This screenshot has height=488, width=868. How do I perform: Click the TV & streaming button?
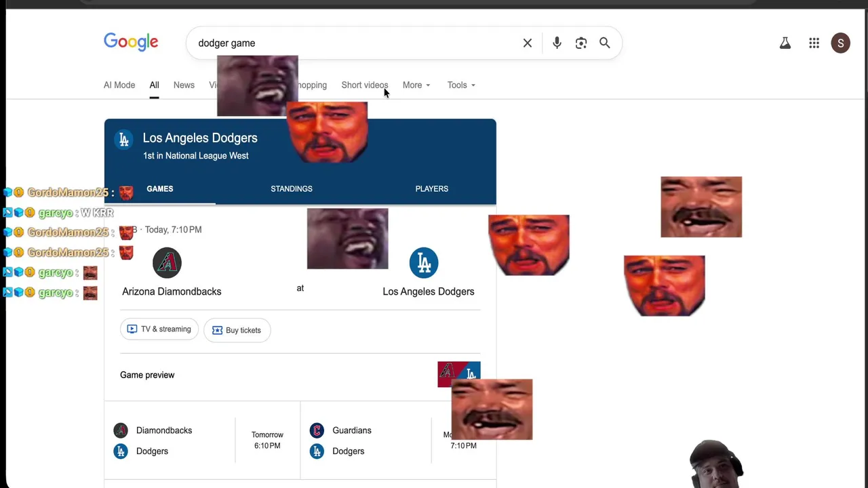(x=159, y=329)
